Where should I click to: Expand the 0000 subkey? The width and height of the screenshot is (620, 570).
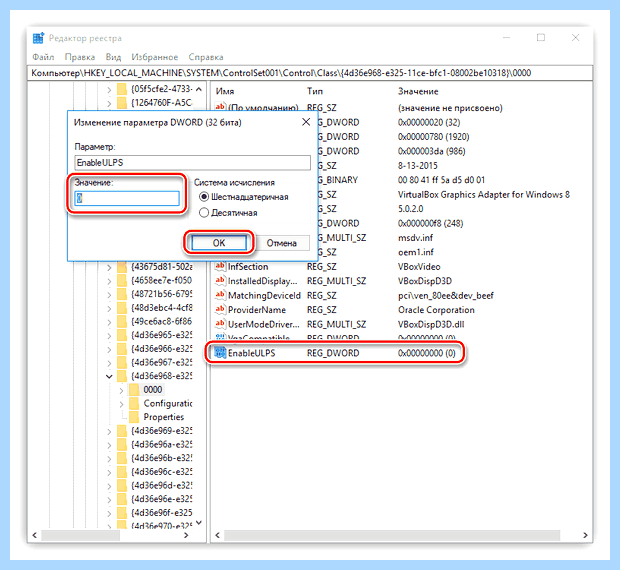(121, 390)
